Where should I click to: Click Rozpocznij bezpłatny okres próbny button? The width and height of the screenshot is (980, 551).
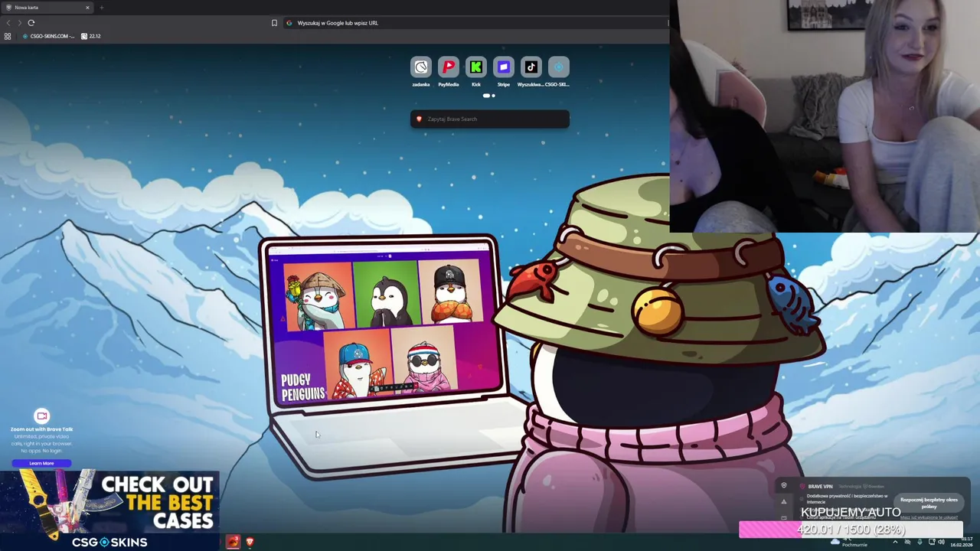[929, 503]
